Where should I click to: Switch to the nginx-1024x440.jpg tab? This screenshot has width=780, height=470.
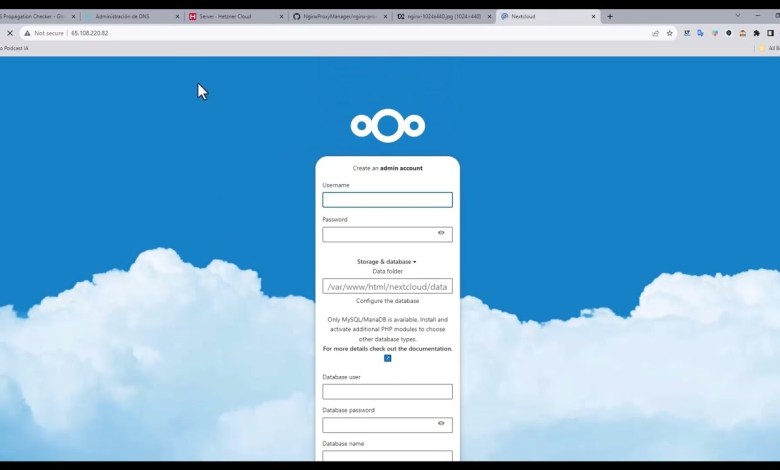pos(443,16)
